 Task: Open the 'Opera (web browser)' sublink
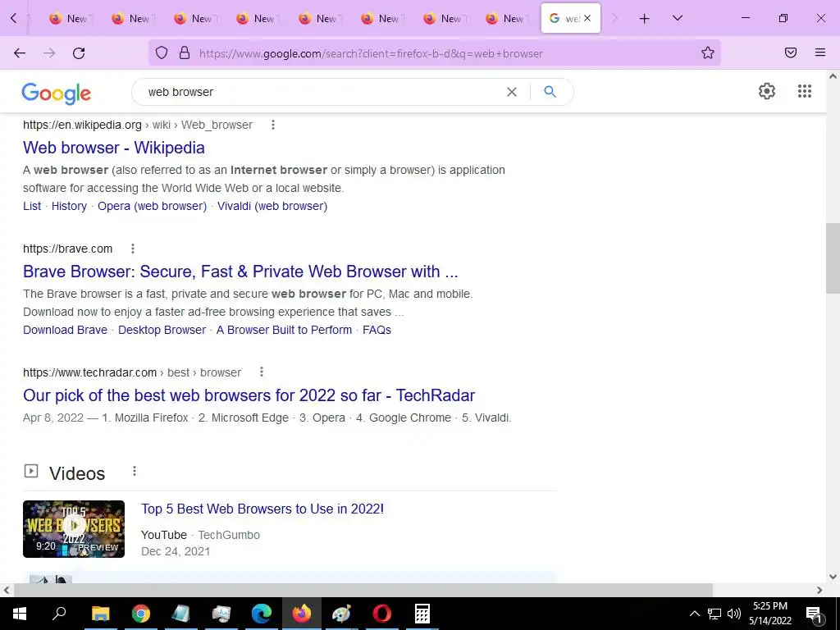[x=152, y=206]
